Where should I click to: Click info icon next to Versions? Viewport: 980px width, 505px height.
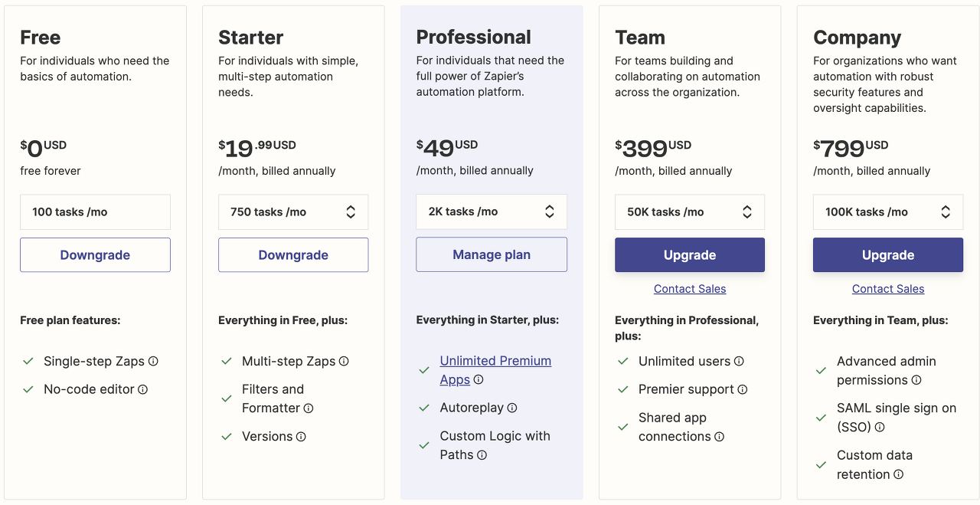(x=301, y=437)
